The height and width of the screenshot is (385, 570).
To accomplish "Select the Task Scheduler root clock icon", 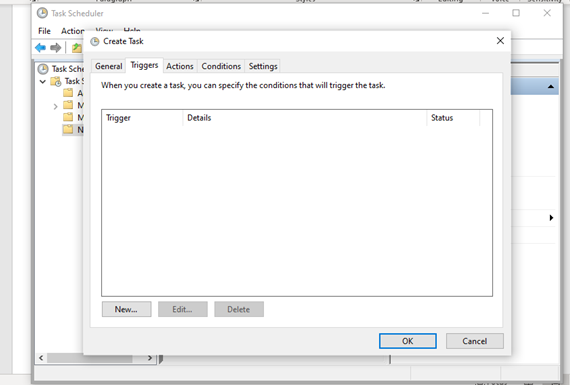I will [x=43, y=69].
